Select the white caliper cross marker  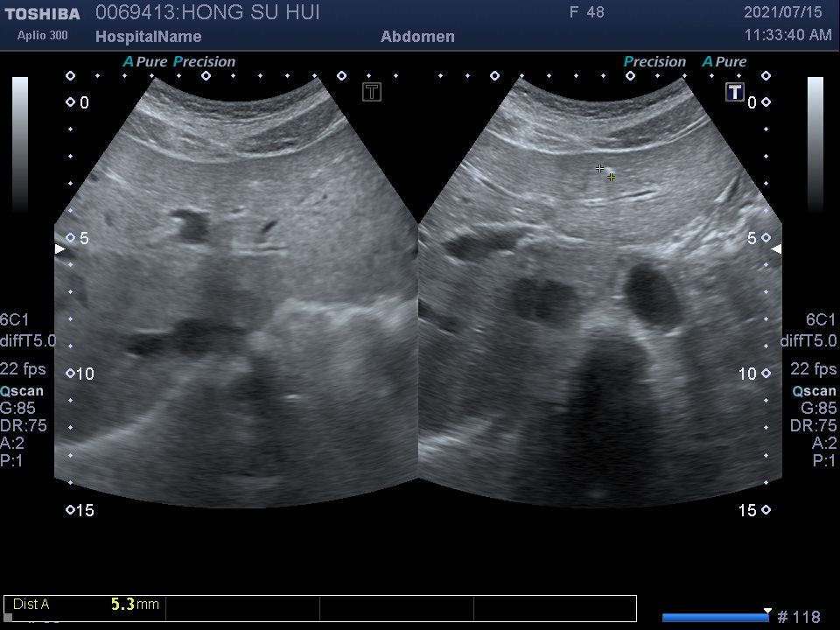pyautogui.click(x=599, y=168)
